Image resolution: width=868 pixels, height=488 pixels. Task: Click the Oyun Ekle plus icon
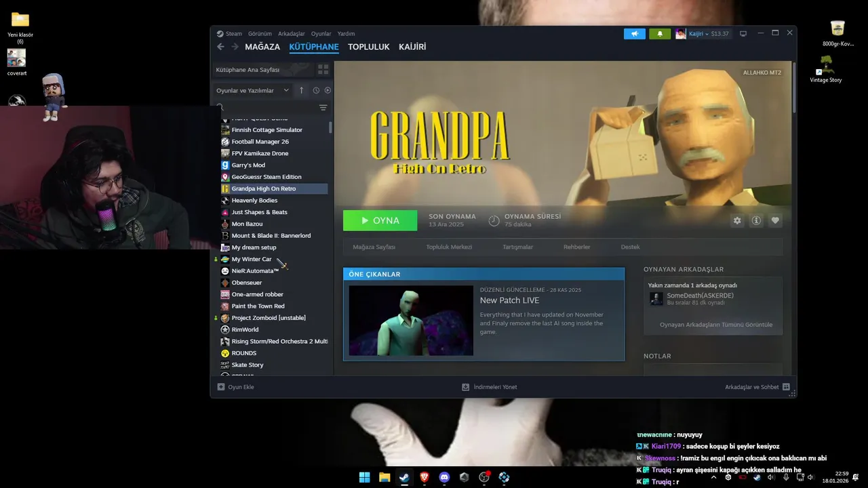pyautogui.click(x=221, y=387)
